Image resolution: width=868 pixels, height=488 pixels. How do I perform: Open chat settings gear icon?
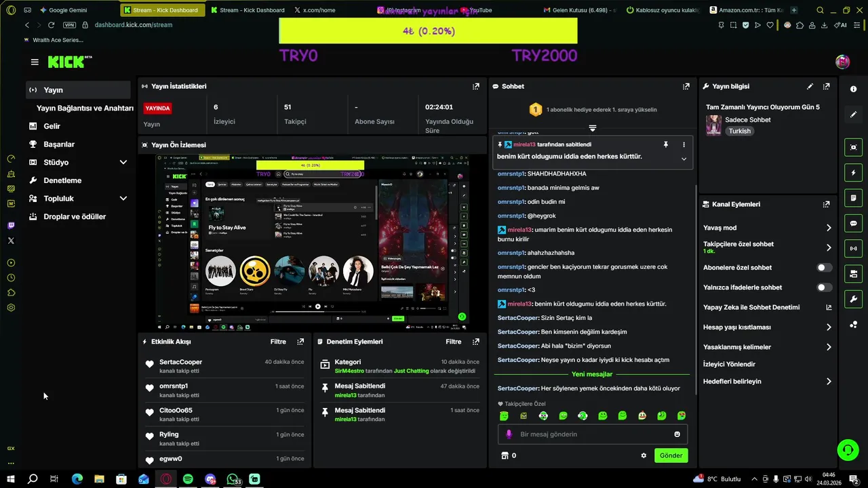point(644,455)
